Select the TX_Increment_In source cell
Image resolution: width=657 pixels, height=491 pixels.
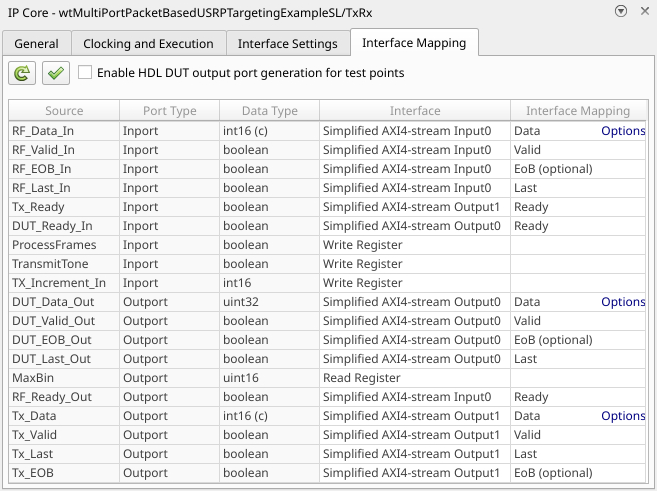[64, 283]
